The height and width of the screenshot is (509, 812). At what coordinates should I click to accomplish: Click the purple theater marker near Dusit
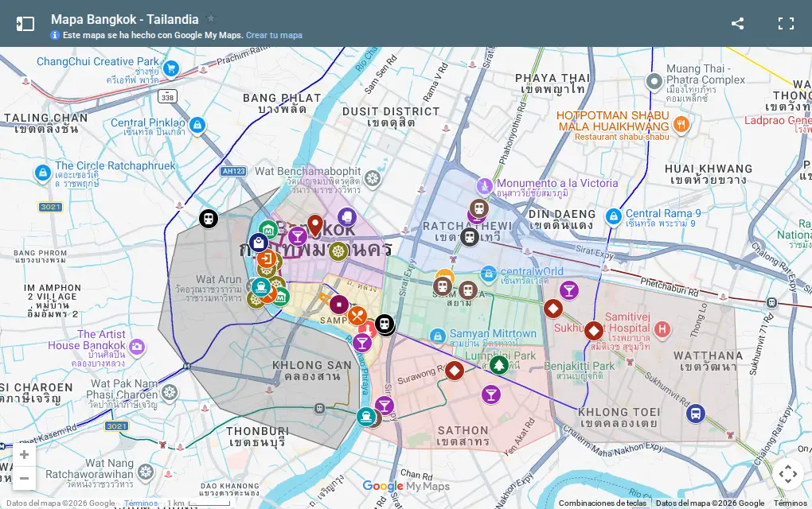347,217
